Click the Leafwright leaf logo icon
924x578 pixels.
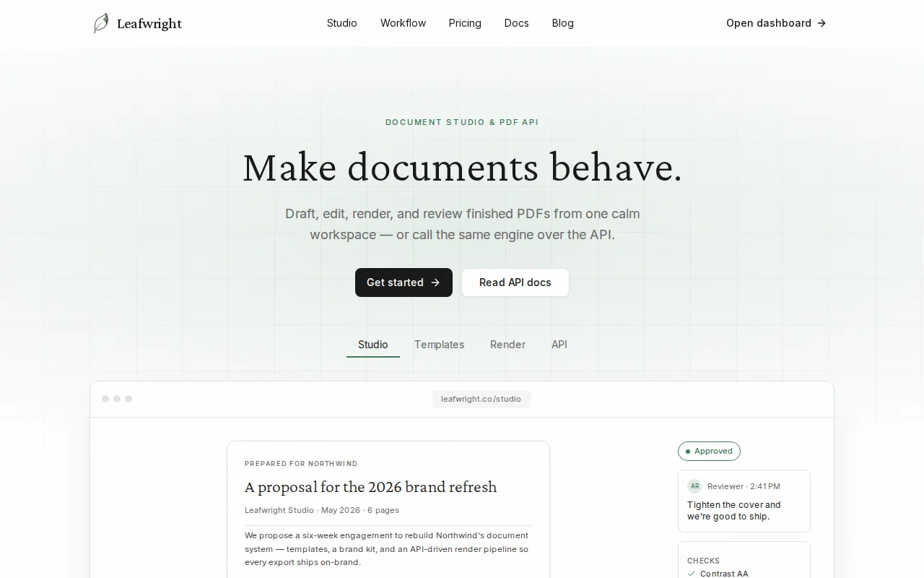click(x=101, y=23)
